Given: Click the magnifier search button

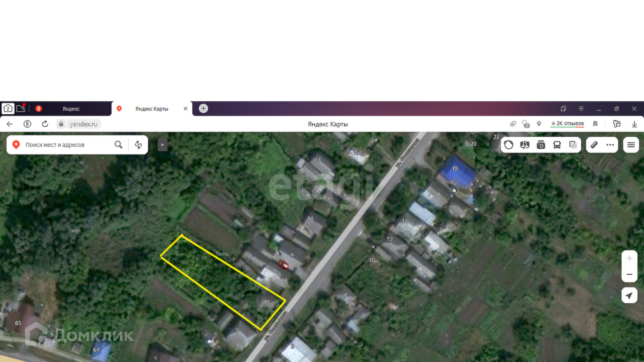Looking at the screenshot, I should [118, 145].
